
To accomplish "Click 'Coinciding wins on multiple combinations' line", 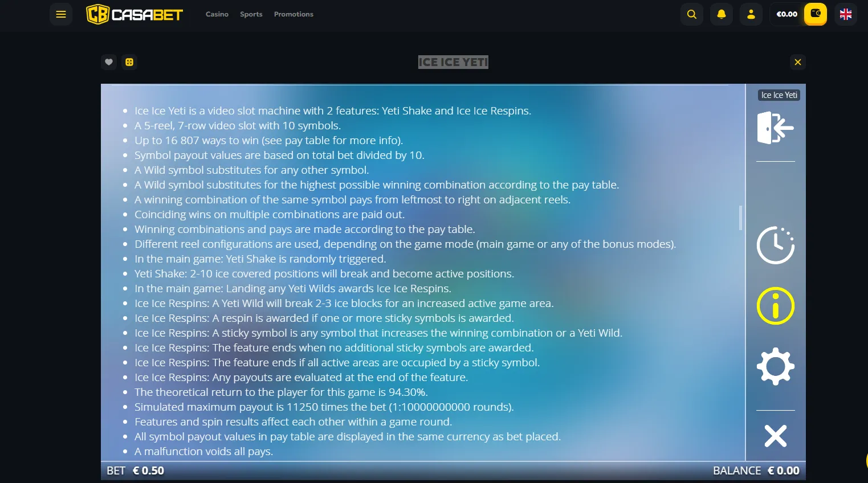I will point(270,214).
